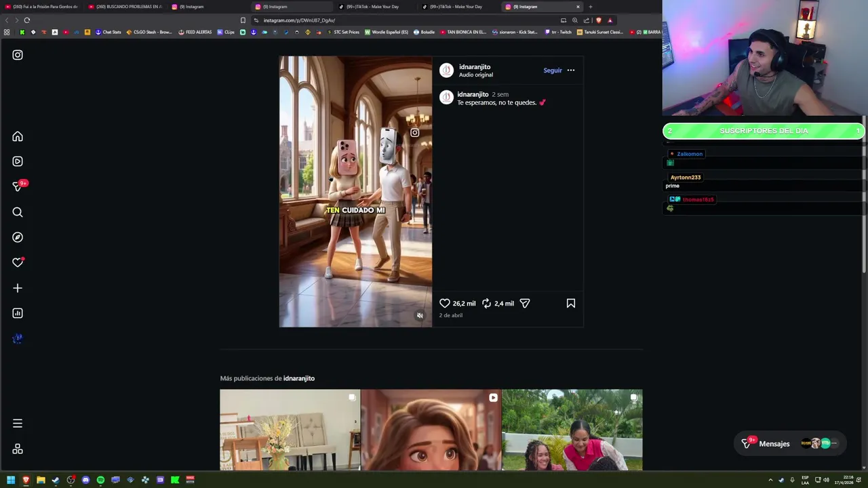Click the video player to pause
Image resolution: width=868 pixels, height=488 pixels.
pyautogui.click(x=355, y=191)
